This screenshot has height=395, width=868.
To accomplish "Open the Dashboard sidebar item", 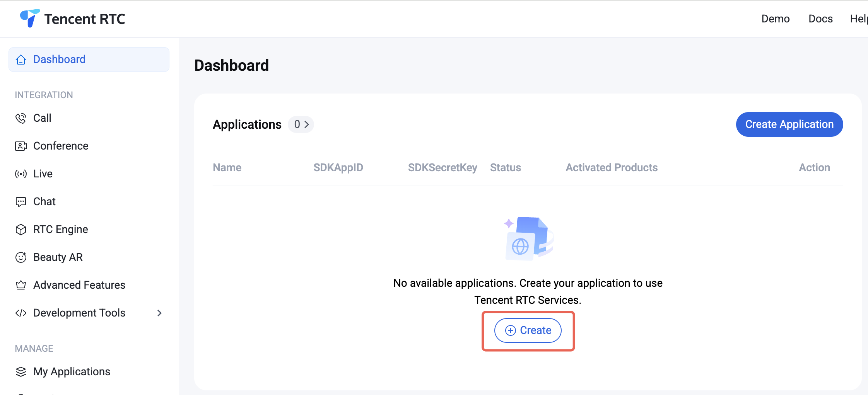I will (x=89, y=60).
